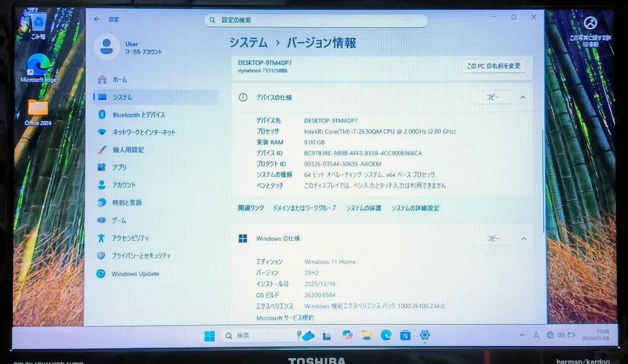Open Windows Update in sidebar
This screenshot has width=628, height=364.
[x=134, y=273]
